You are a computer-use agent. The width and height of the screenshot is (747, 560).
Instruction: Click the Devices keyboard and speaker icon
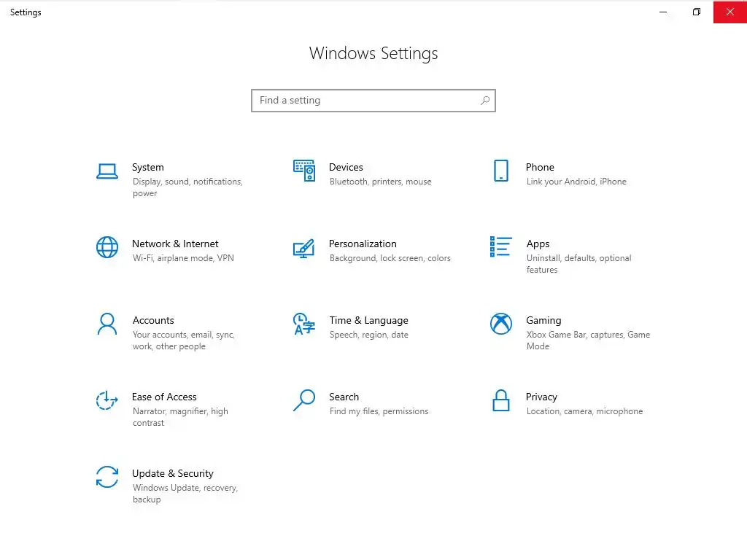point(304,171)
